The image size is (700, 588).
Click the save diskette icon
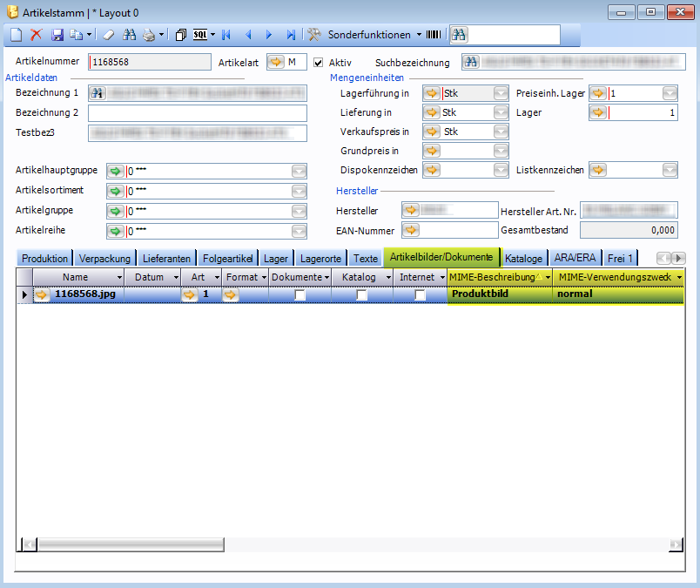(x=57, y=35)
